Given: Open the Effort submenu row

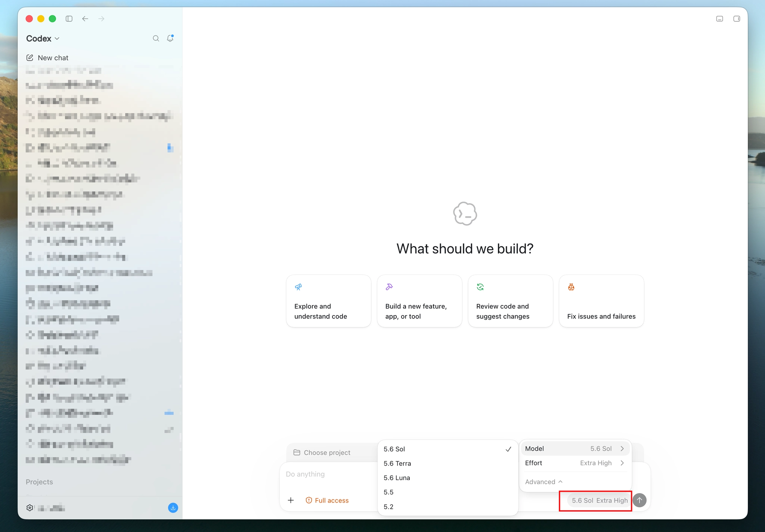Looking at the screenshot, I should [575, 463].
